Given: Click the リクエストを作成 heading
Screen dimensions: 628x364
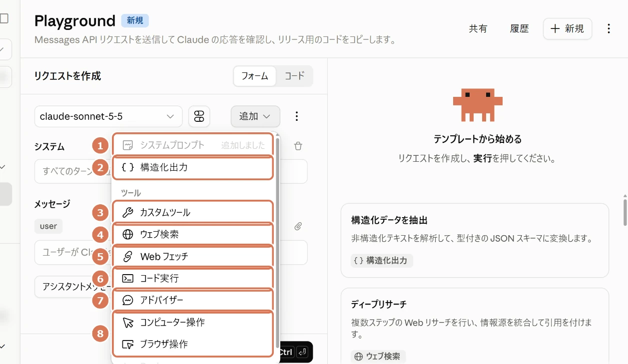Looking at the screenshot, I should 67,76.
